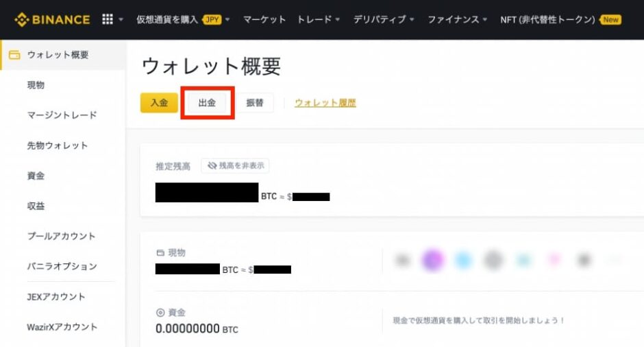Viewport: 644px width, 347px height.
Task: Click the yellow 入金 deposit button
Action: point(159,103)
